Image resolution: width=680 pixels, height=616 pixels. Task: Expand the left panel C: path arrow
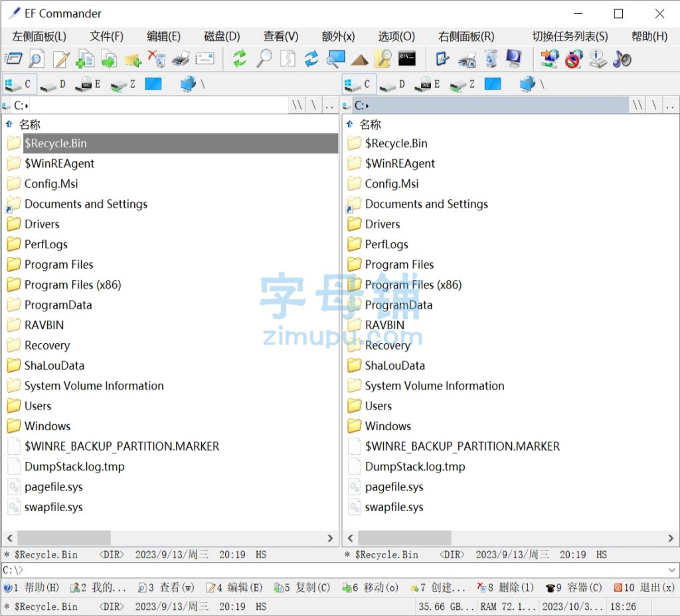pyautogui.click(x=27, y=106)
